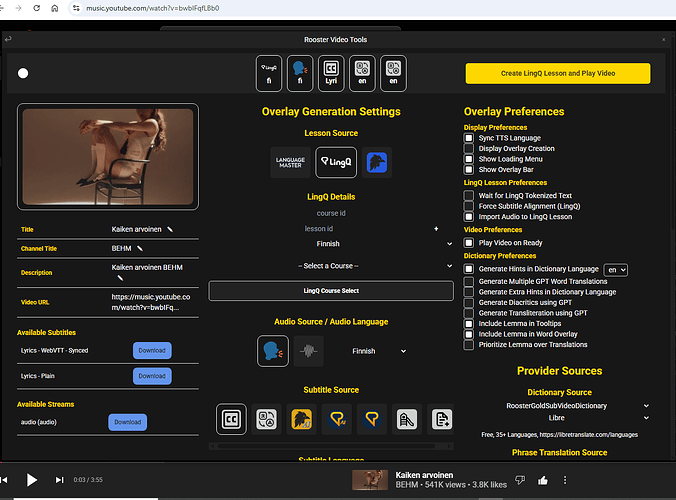Click the video thumbnail preview

pos(108,156)
